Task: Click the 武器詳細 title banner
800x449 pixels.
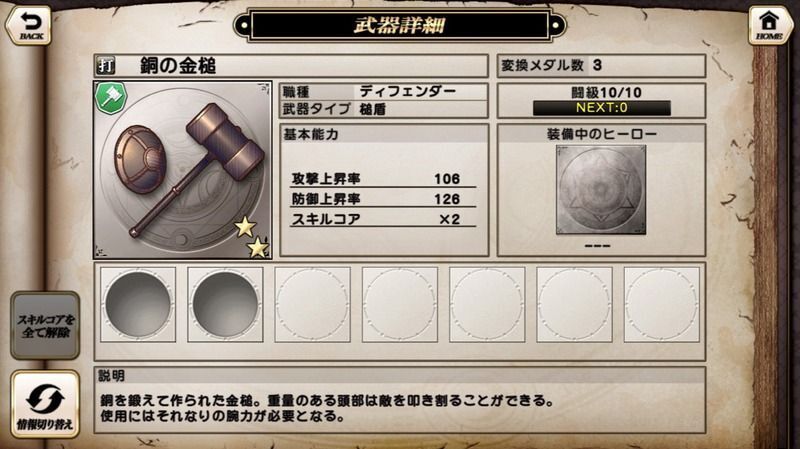Action: [399, 25]
